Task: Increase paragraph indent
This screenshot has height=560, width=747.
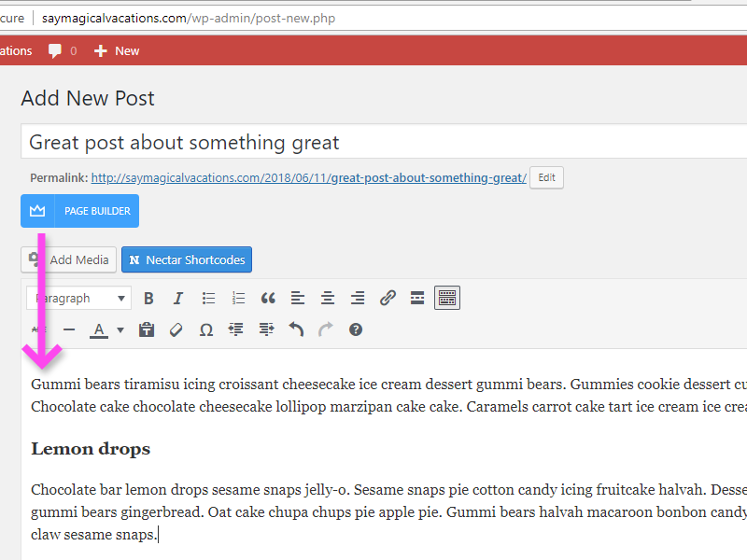Action: coord(266,329)
